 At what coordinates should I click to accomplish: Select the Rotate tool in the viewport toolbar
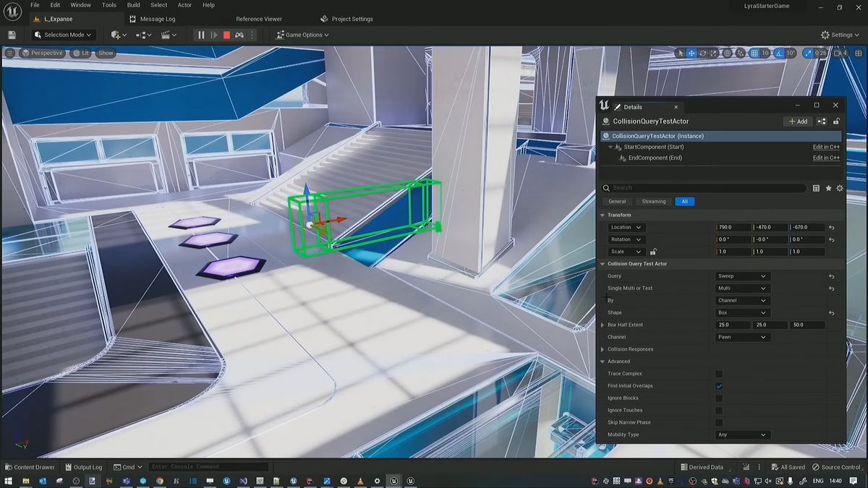point(702,53)
